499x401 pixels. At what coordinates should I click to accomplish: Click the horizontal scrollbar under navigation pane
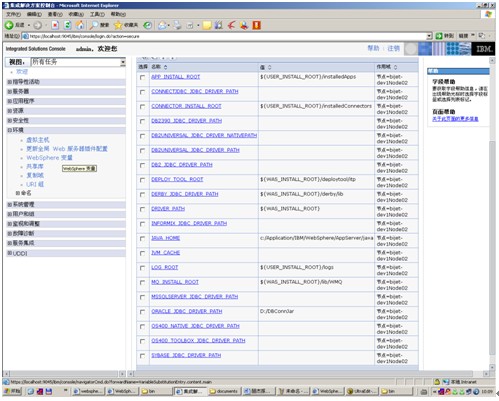point(65,374)
